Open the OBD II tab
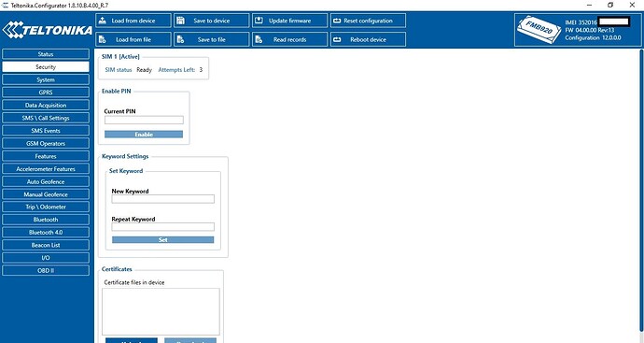Image resolution: width=644 pixels, height=343 pixels. [x=46, y=271]
